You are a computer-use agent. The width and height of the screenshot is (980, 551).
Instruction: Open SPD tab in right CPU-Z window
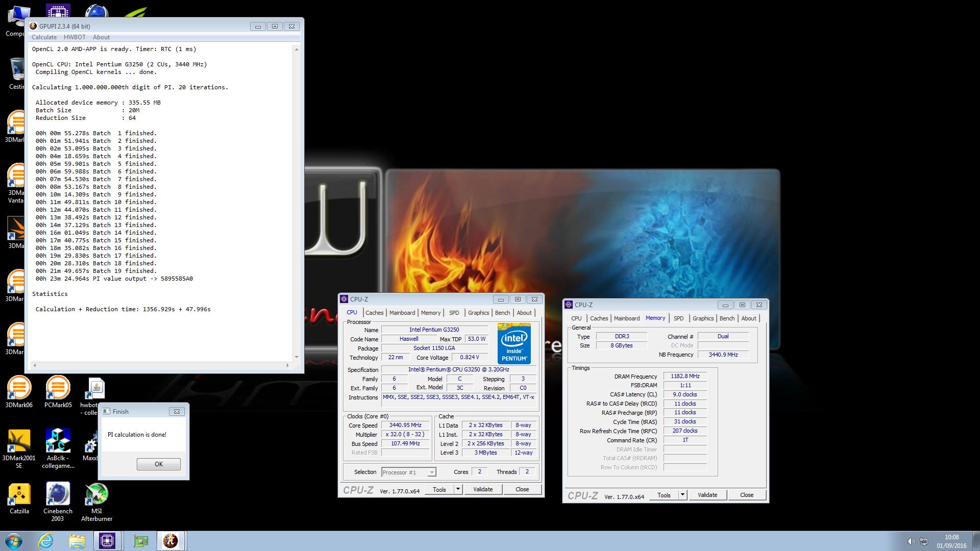point(678,318)
